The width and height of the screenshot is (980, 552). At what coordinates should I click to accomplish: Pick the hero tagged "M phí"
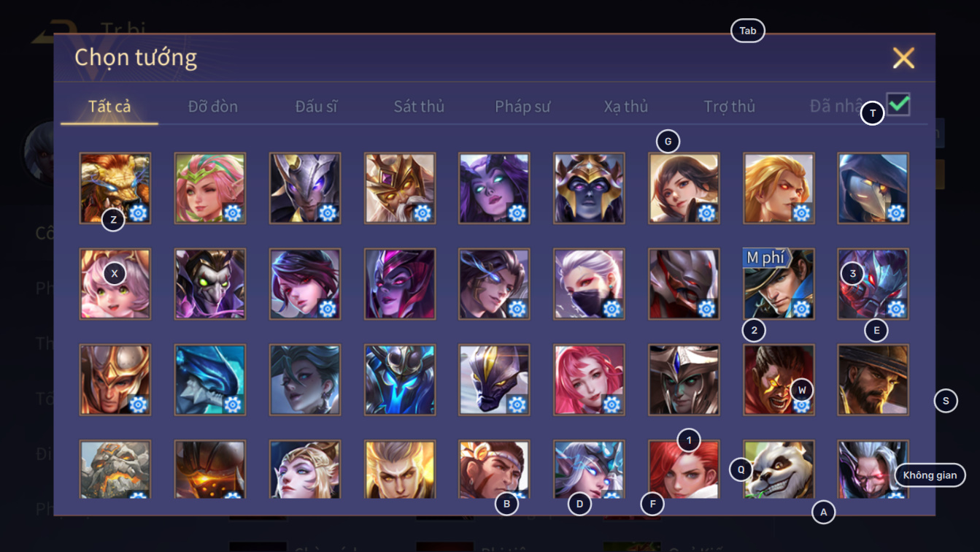click(779, 284)
